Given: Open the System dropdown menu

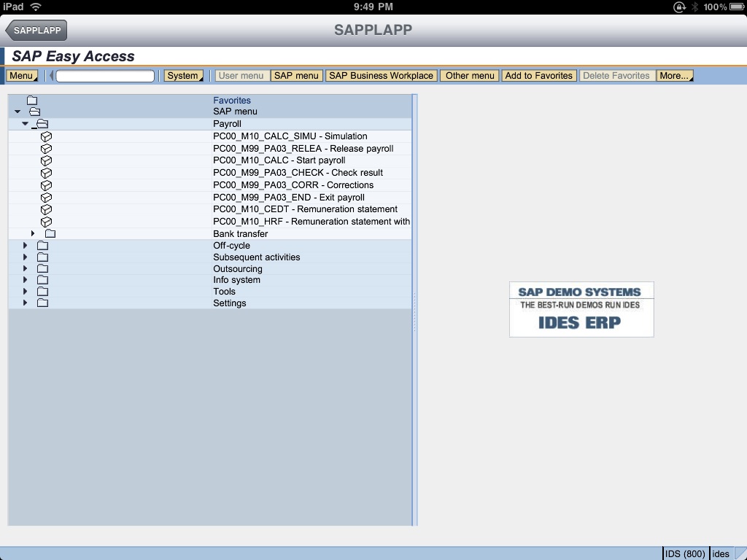Looking at the screenshot, I should [x=183, y=76].
